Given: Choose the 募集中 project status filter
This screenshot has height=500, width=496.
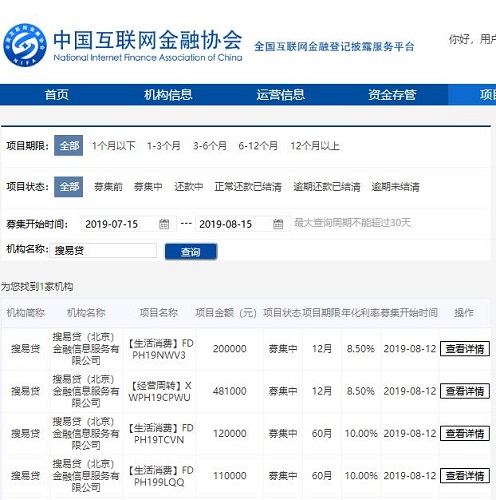Looking at the screenshot, I should (x=148, y=187).
